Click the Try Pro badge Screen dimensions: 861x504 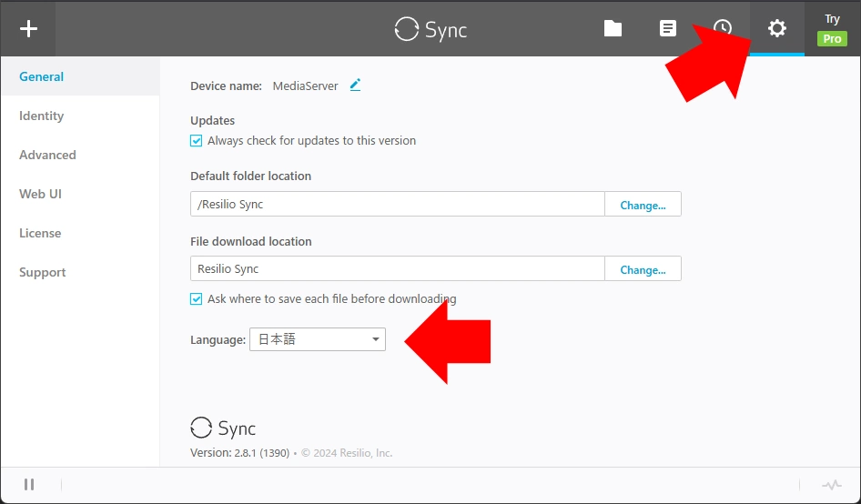[832, 30]
